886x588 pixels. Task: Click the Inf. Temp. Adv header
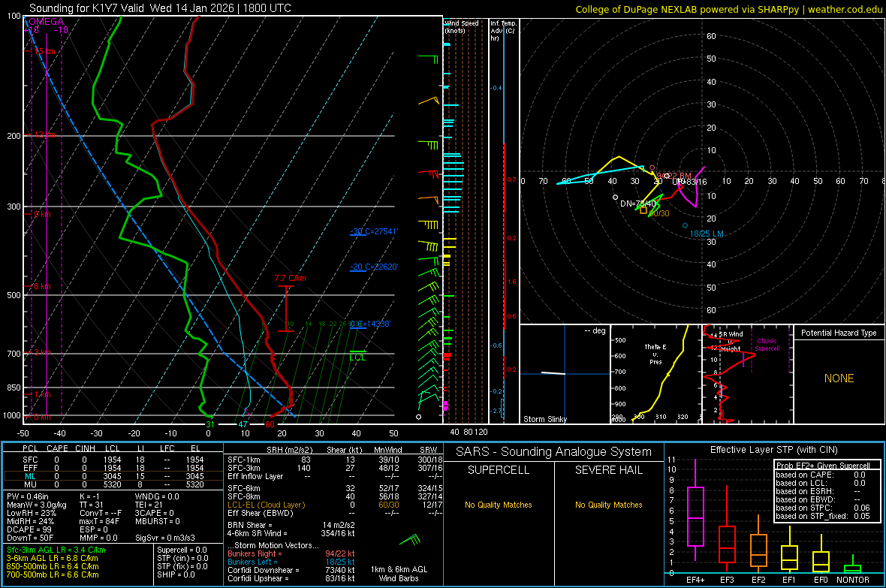pos(503,31)
